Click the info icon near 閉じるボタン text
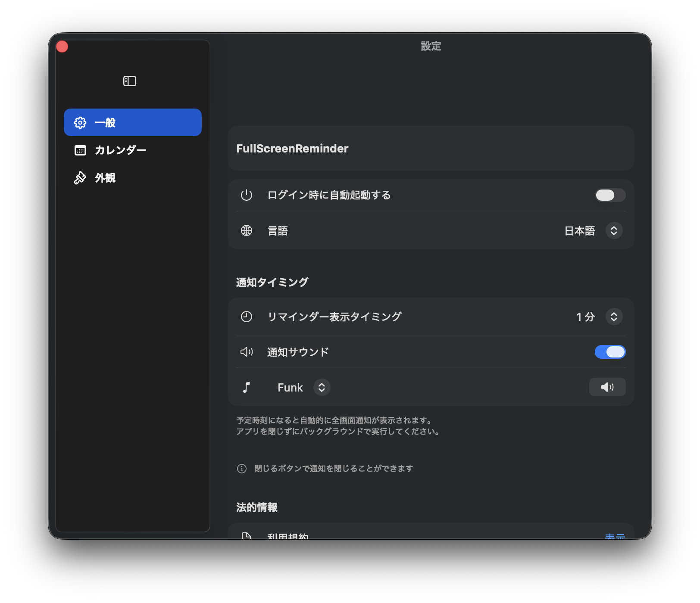This screenshot has width=700, height=603. [x=242, y=468]
